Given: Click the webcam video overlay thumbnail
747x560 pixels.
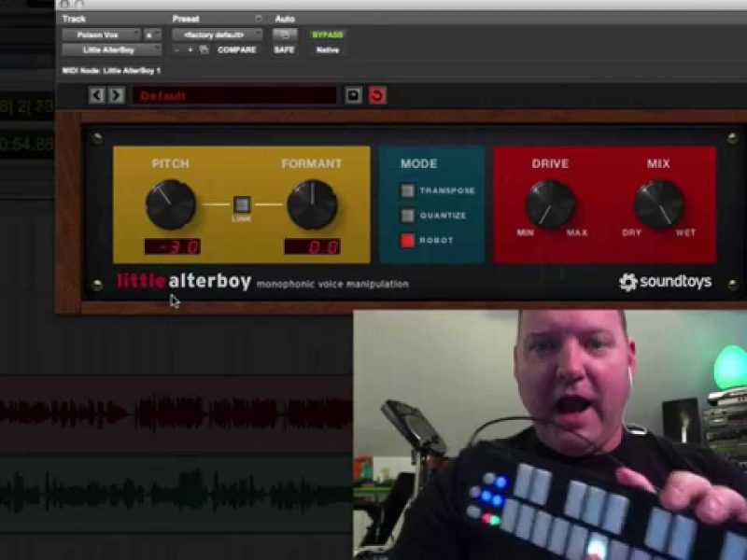Looking at the screenshot, I should (x=550, y=435).
